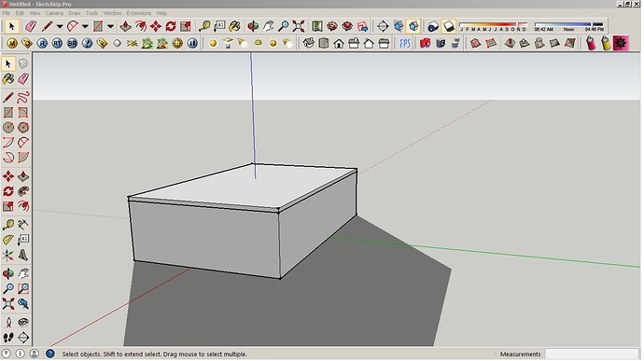Open the Rectangle shape tool dropdown arrow

(110, 27)
